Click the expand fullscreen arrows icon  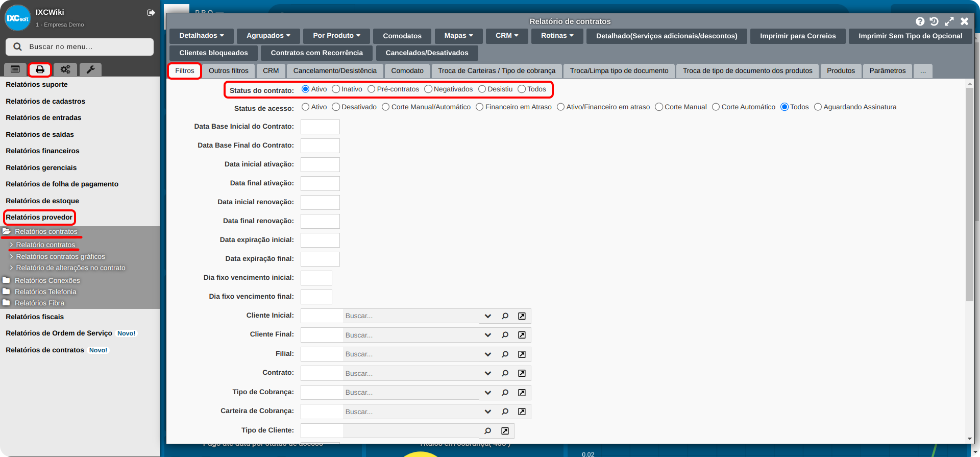click(949, 21)
